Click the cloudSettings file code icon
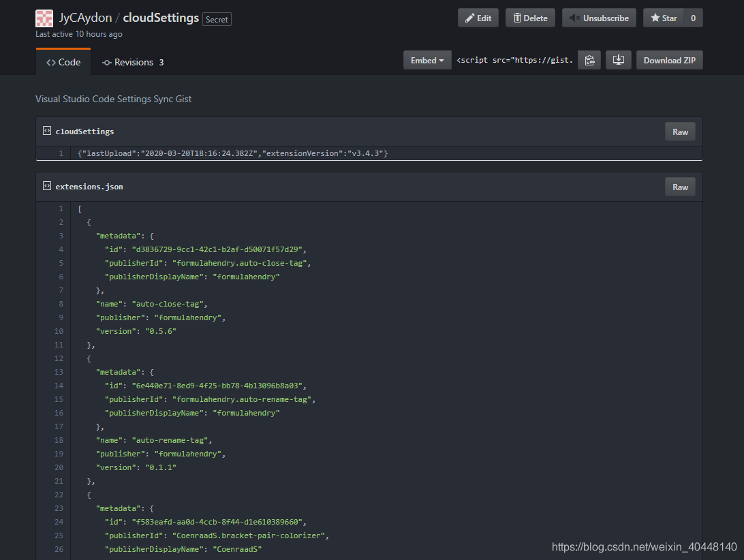 tap(47, 131)
